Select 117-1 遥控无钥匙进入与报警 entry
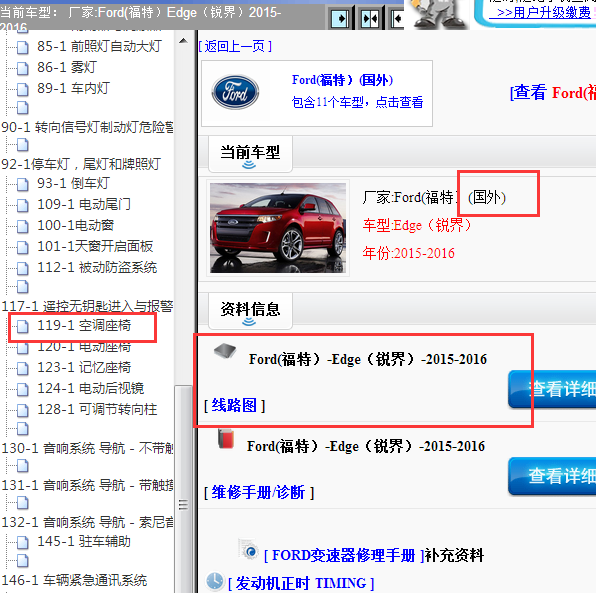 click(x=87, y=306)
